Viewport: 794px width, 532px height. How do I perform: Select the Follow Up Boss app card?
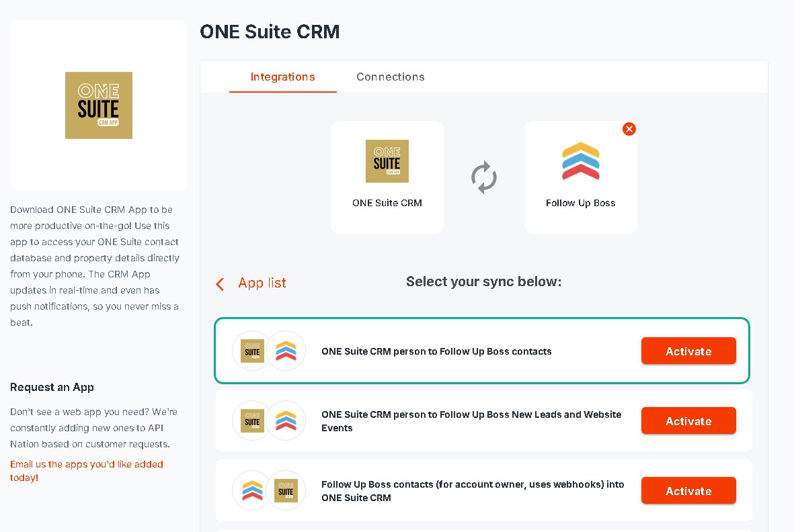(x=580, y=177)
